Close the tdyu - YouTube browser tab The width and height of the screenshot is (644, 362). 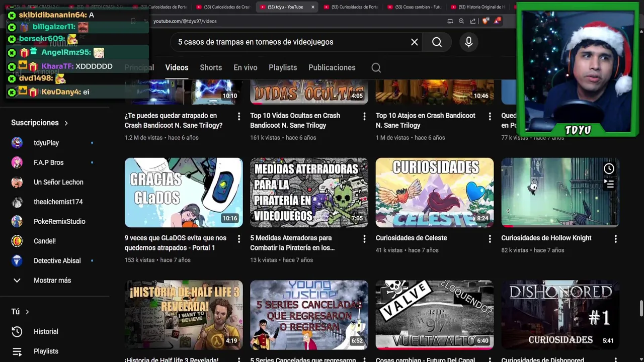312,7
